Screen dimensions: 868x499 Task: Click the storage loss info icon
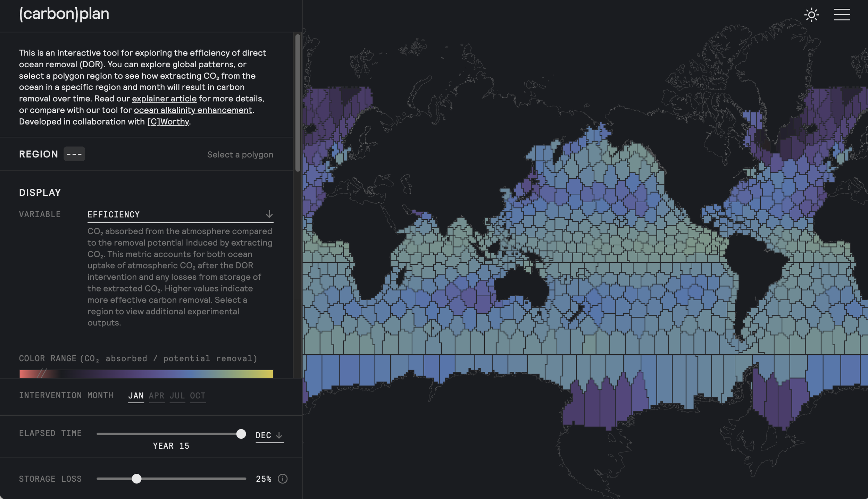click(x=283, y=479)
